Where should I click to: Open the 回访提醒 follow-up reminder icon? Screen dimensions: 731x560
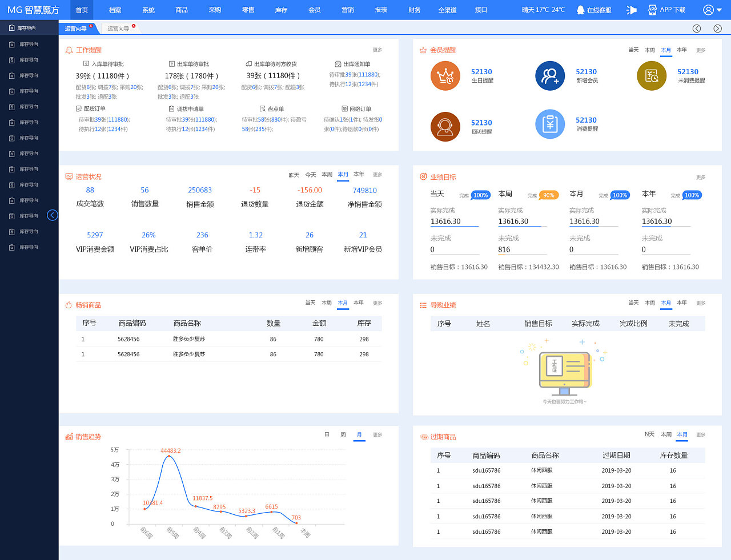point(445,126)
